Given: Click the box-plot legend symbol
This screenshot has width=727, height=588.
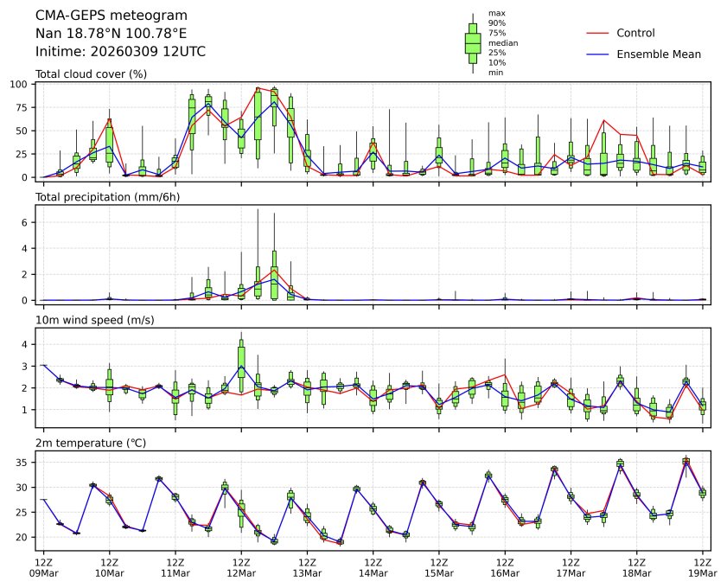Looking at the screenshot, I should coord(473,43).
